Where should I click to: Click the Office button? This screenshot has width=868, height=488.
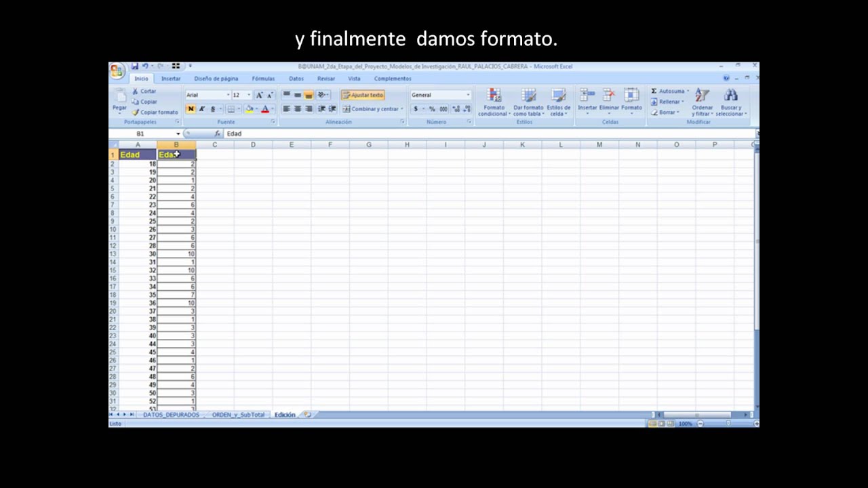(117, 70)
